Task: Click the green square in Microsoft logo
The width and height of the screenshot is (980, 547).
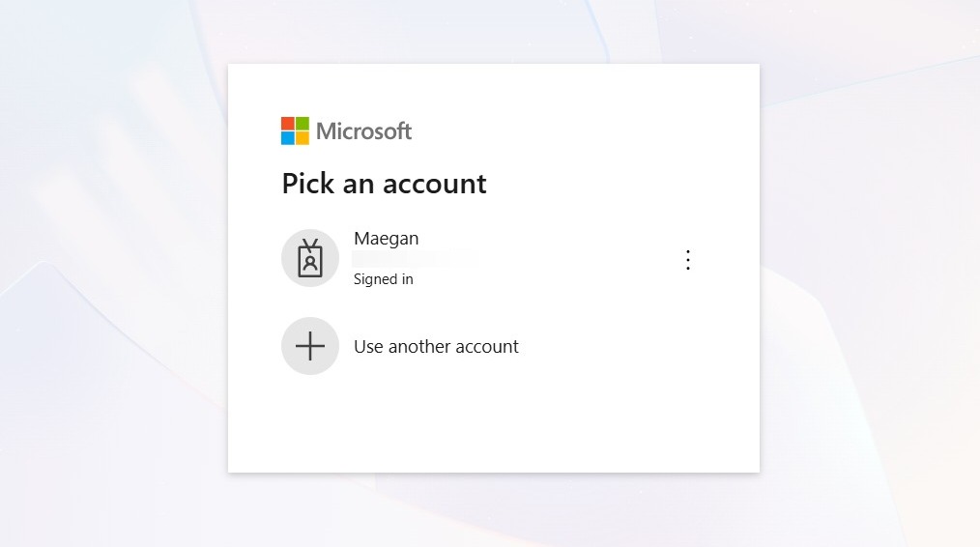Action: click(x=303, y=123)
